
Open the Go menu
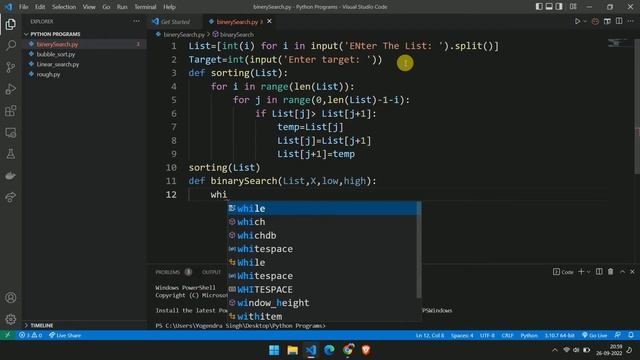coord(106,7)
